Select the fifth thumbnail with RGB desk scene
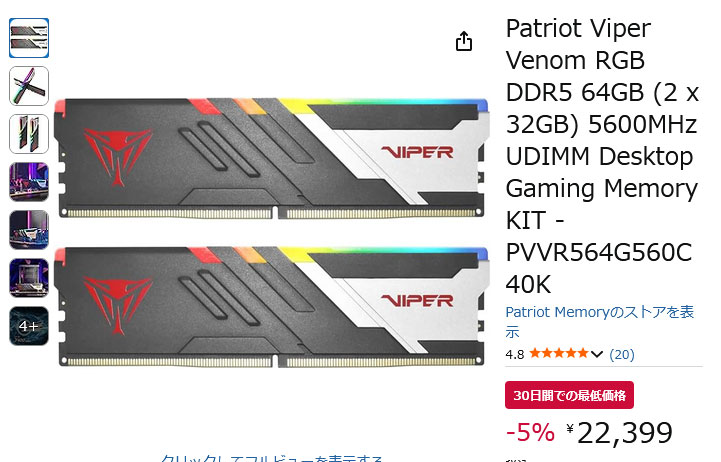The height and width of the screenshot is (462, 721). [29, 230]
